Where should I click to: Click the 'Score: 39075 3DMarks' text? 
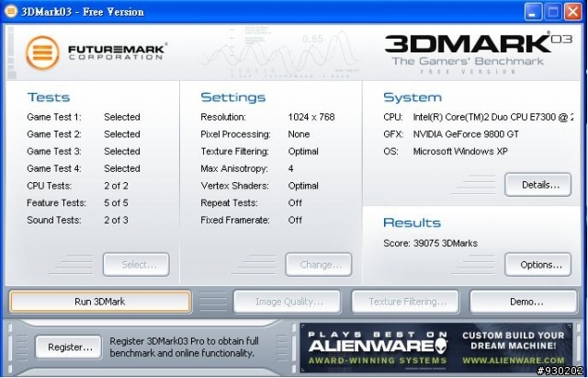click(x=431, y=243)
